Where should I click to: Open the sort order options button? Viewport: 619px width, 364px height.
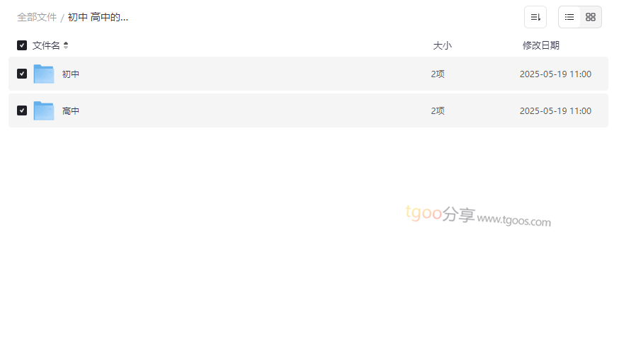(535, 17)
